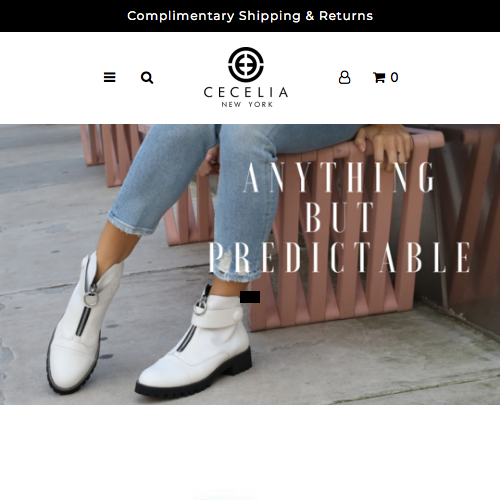Click the BUT word in hero headline
The image size is (500, 500).
[x=339, y=217]
